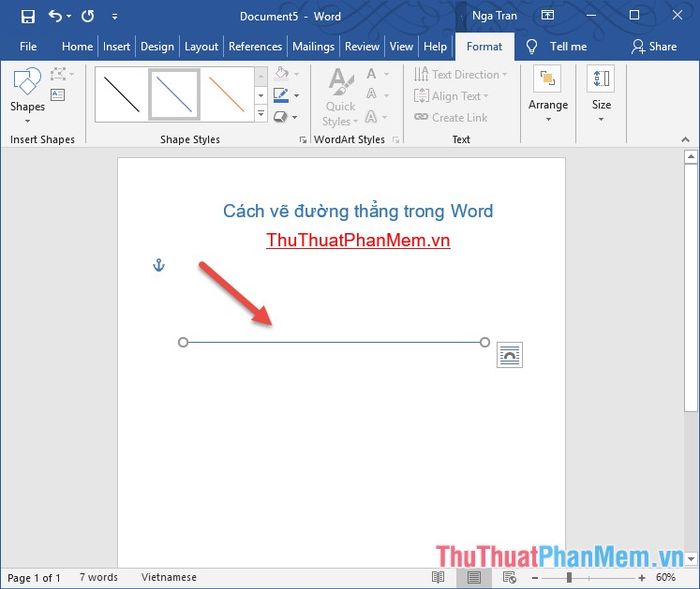Viewport: 700px width, 589px height.
Task: Select the View tab
Action: click(401, 46)
